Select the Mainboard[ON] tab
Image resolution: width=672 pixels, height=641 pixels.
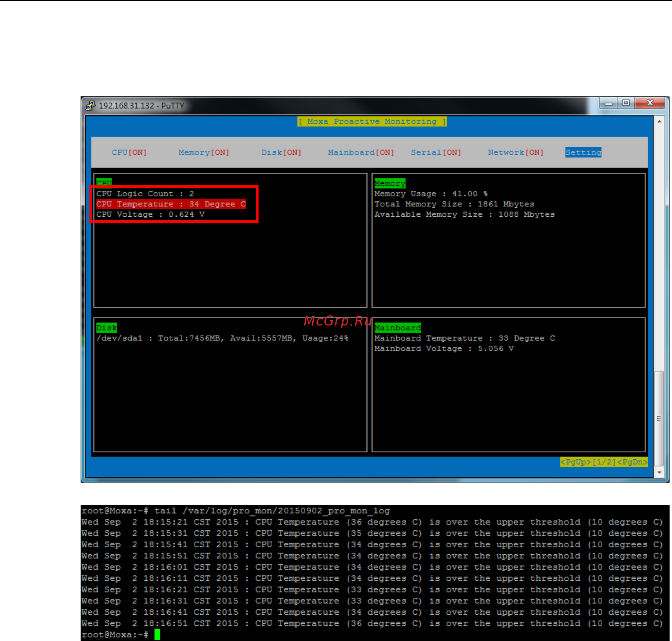[x=361, y=153]
